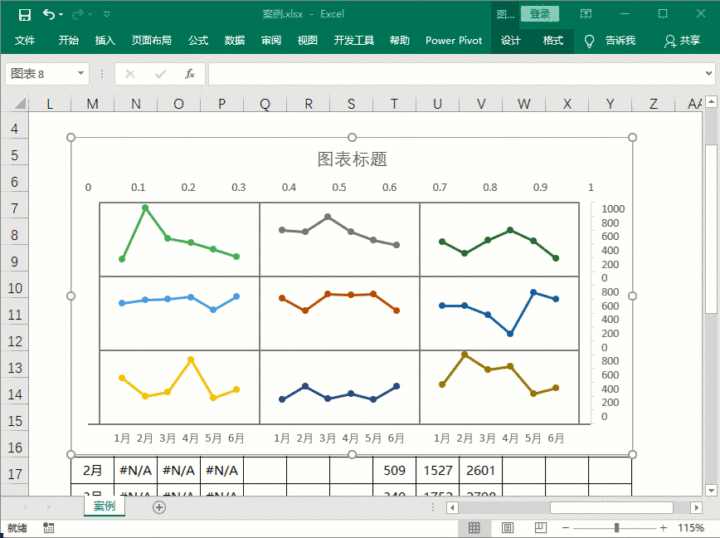
Task: Click the Tell Me lightbulb icon
Action: click(x=589, y=41)
